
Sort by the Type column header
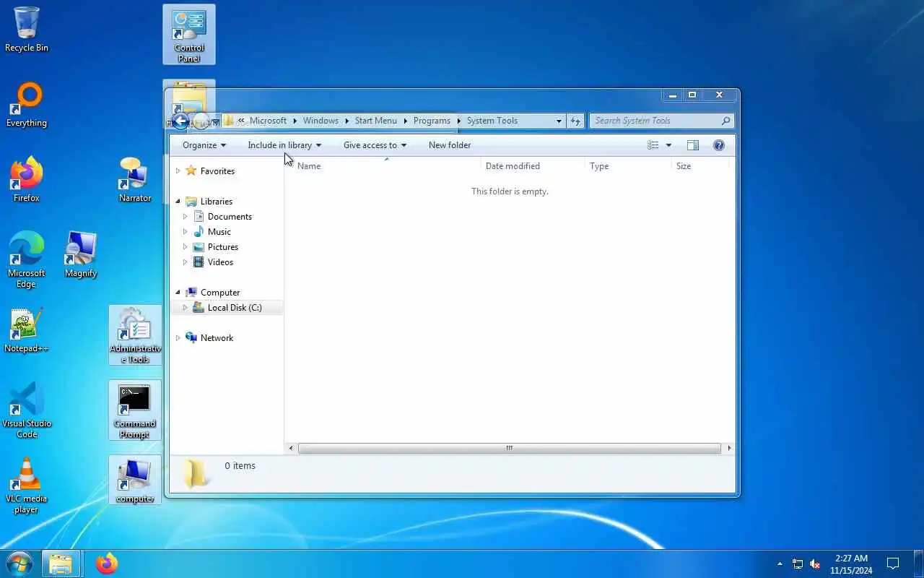(x=628, y=165)
